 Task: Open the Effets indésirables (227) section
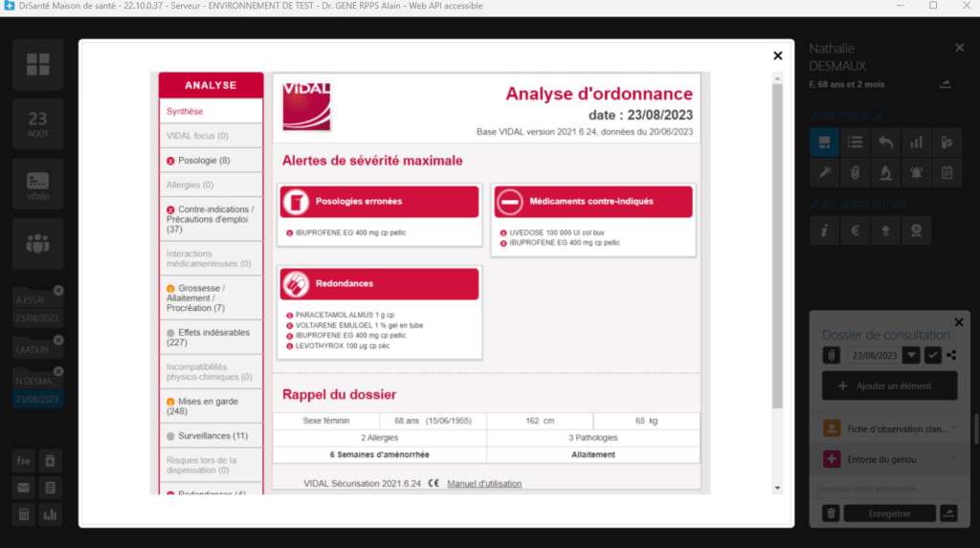[211, 333]
